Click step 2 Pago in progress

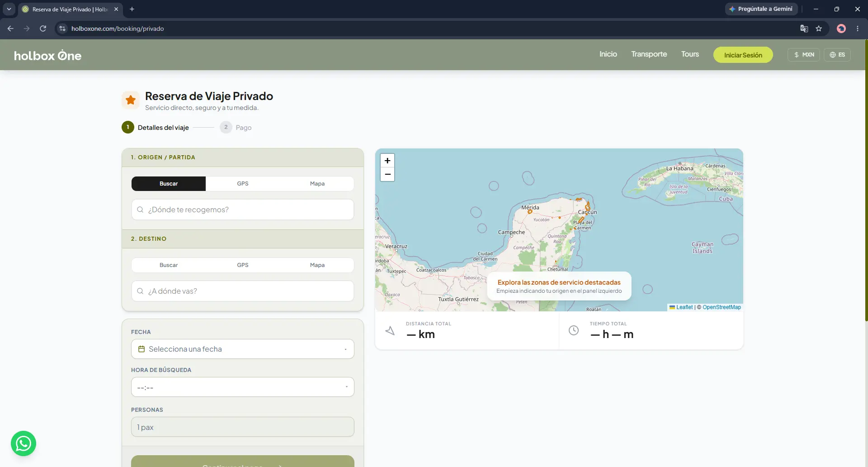coord(236,128)
